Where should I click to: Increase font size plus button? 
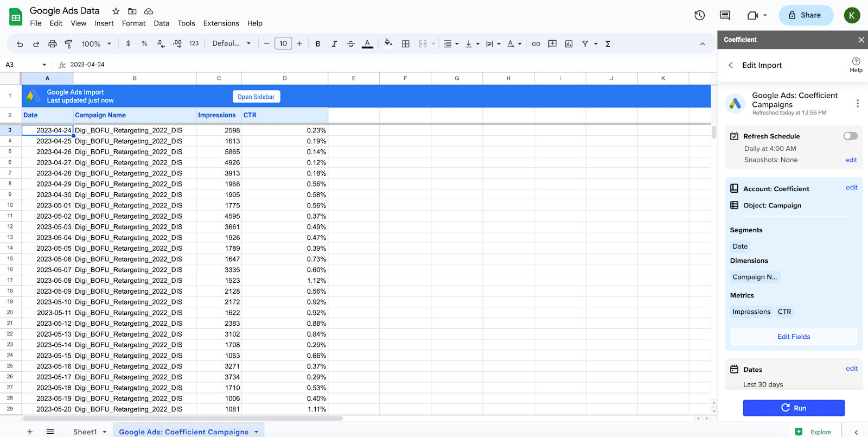point(299,43)
